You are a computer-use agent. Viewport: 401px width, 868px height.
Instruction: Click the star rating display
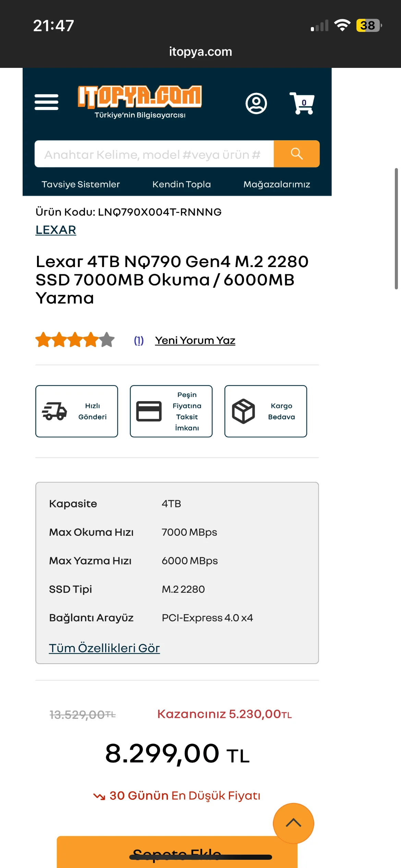click(75, 340)
